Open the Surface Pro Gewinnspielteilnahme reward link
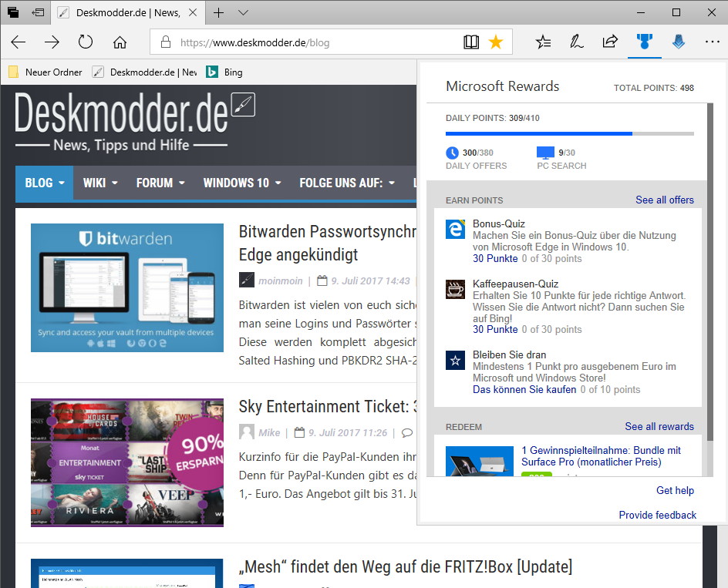728x588 pixels. tap(601, 455)
